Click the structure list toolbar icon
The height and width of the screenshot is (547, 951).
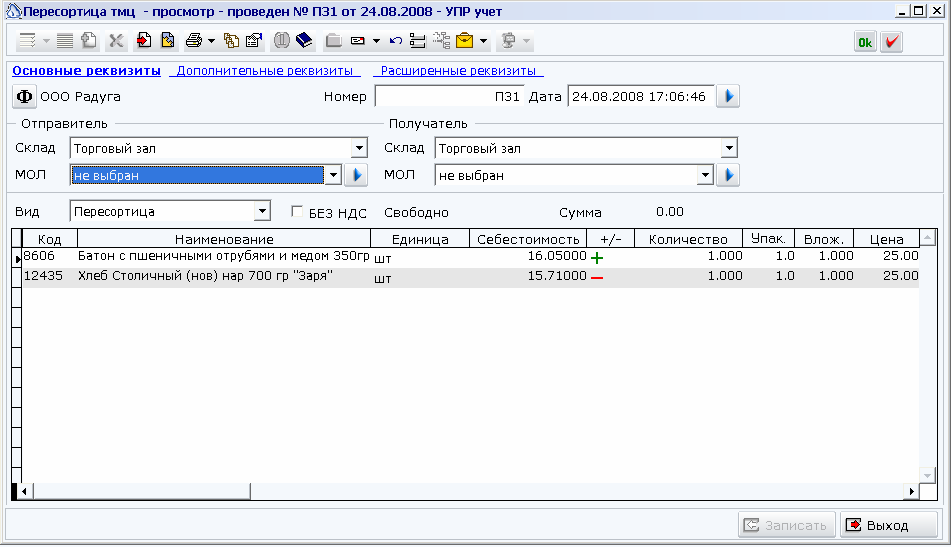pyautogui.click(x=418, y=41)
